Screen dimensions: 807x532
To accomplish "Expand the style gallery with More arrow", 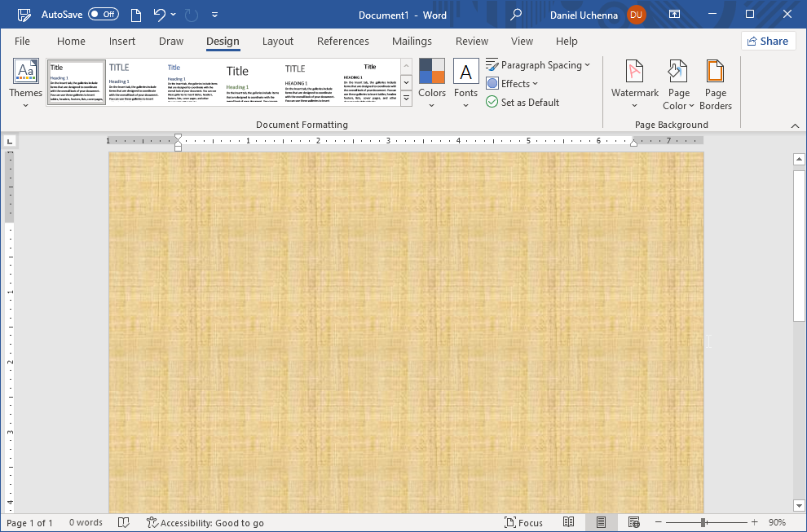I will [x=405, y=98].
